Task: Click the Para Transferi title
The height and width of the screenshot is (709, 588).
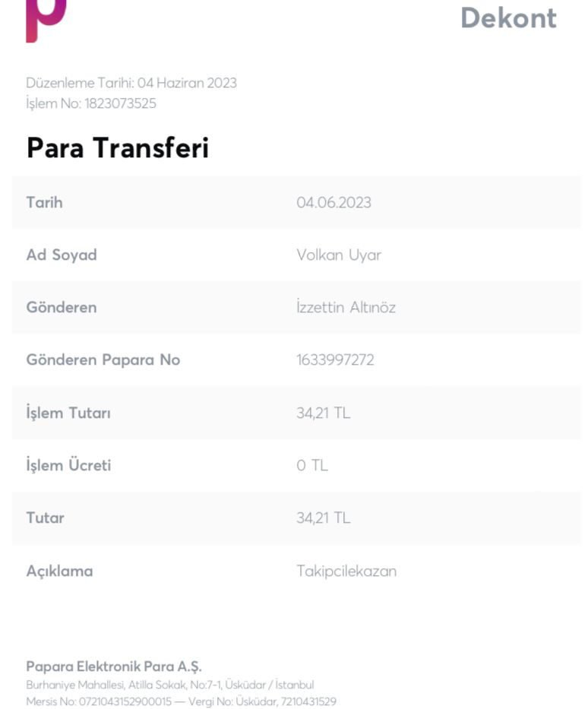Action: pos(118,147)
